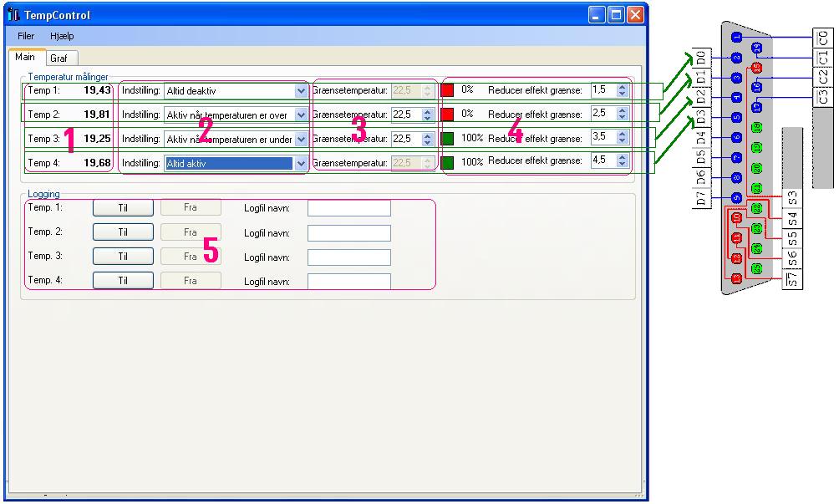Click Temp 3 reading 19,25

click(x=98, y=139)
